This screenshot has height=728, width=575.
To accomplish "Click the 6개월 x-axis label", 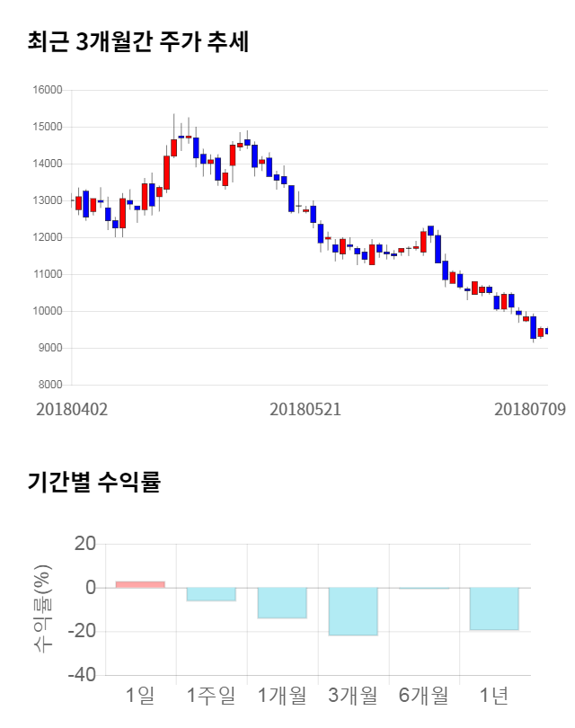I will click(424, 696).
